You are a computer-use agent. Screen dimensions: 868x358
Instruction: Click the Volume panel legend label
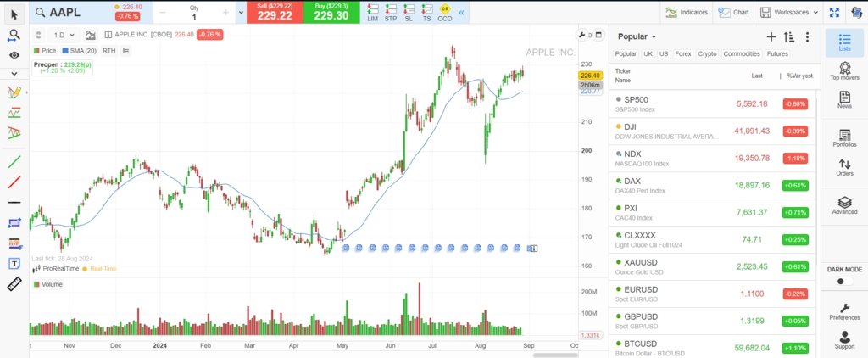click(x=47, y=284)
